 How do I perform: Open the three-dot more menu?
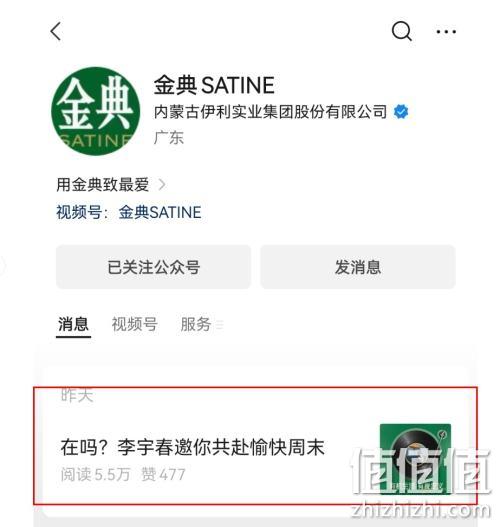pos(446,32)
